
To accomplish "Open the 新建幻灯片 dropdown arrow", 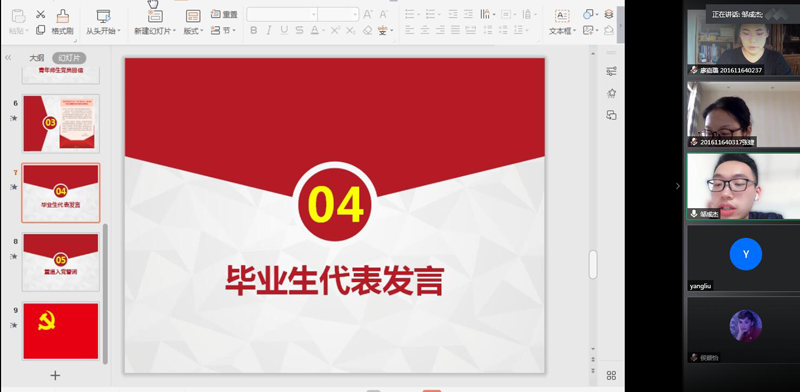I will (x=174, y=31).
